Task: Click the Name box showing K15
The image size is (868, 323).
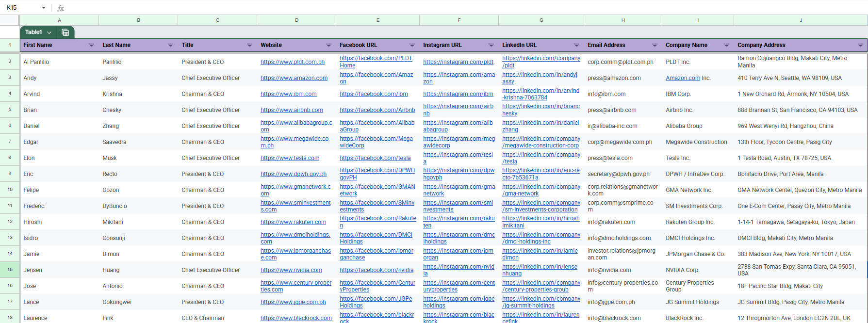Action: [x=22, y=8]
